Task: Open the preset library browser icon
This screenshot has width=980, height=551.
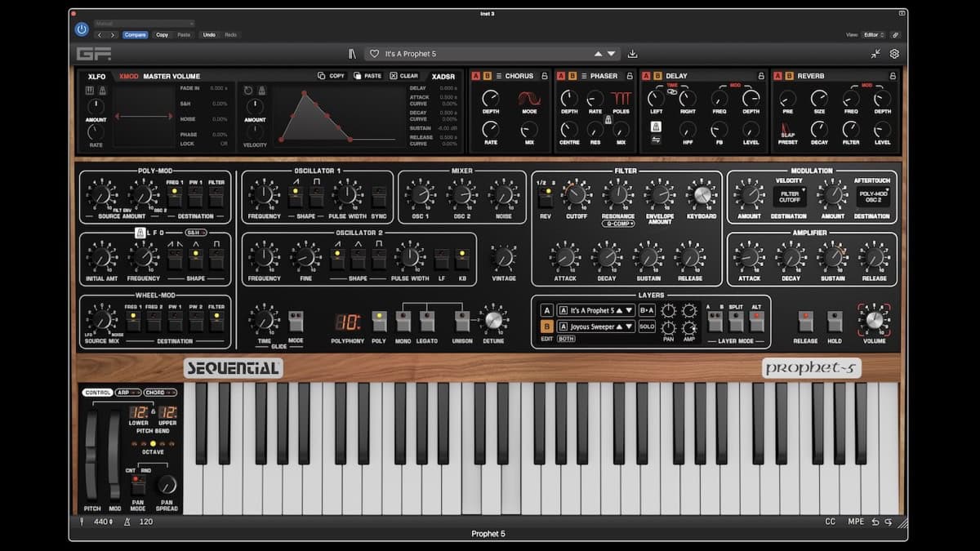Action: click(352, 54)
